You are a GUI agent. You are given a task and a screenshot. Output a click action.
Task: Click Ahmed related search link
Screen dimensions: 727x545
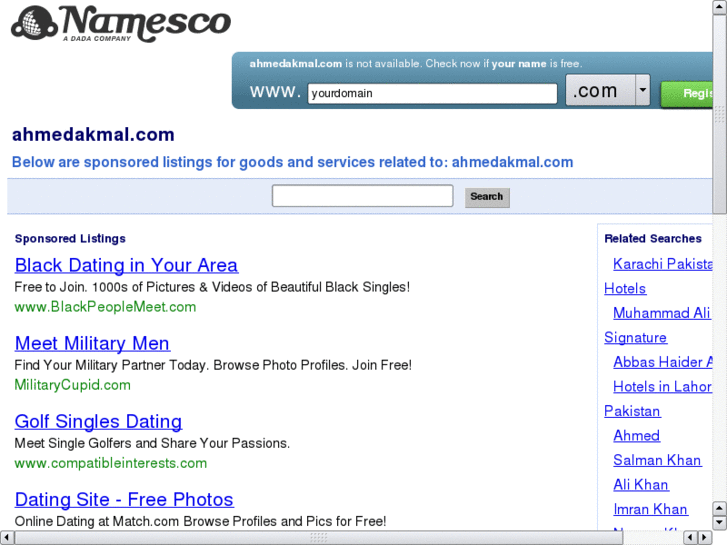[x=637, y=436]
